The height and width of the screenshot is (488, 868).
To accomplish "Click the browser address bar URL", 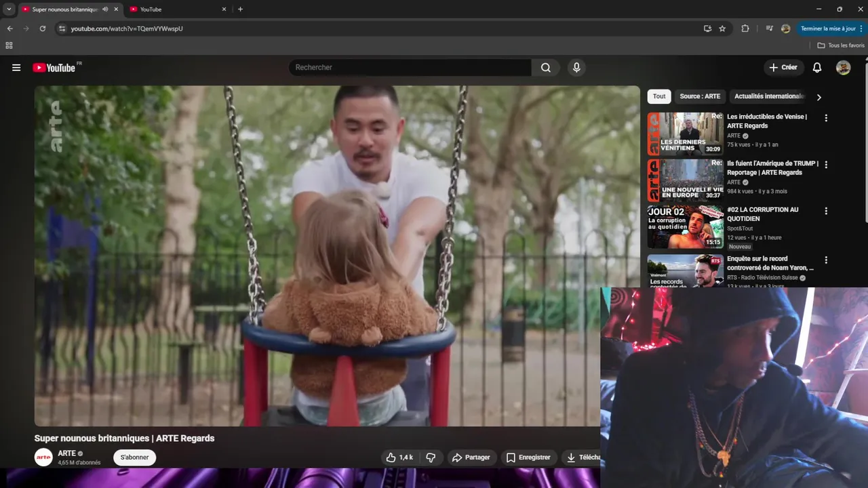I will coord(127,28).
